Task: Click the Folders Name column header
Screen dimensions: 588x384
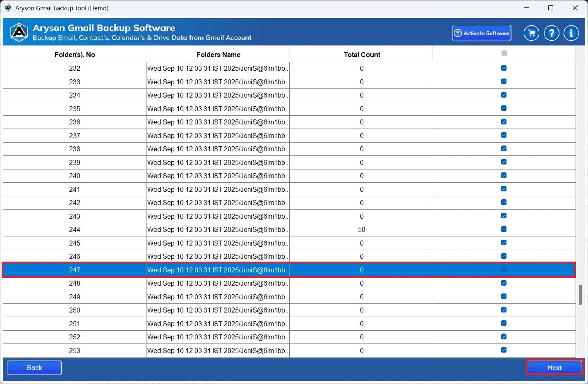Action: [218, 54]
